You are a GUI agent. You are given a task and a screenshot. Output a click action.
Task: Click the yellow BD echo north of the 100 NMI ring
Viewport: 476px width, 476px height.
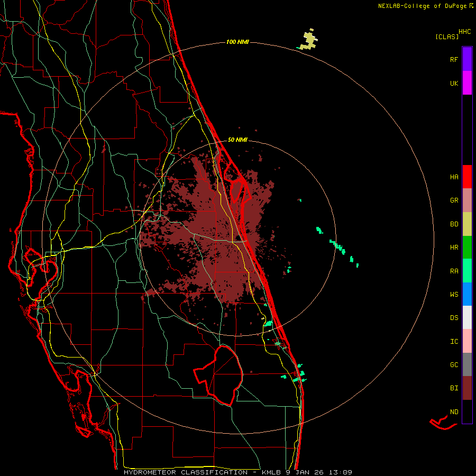tap(309, 40)
